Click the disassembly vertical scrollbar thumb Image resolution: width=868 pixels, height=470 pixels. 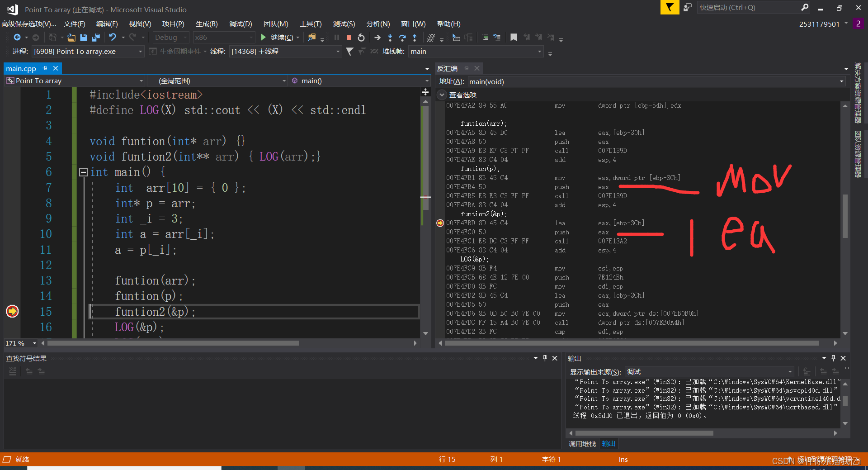(x=845, y=216)
